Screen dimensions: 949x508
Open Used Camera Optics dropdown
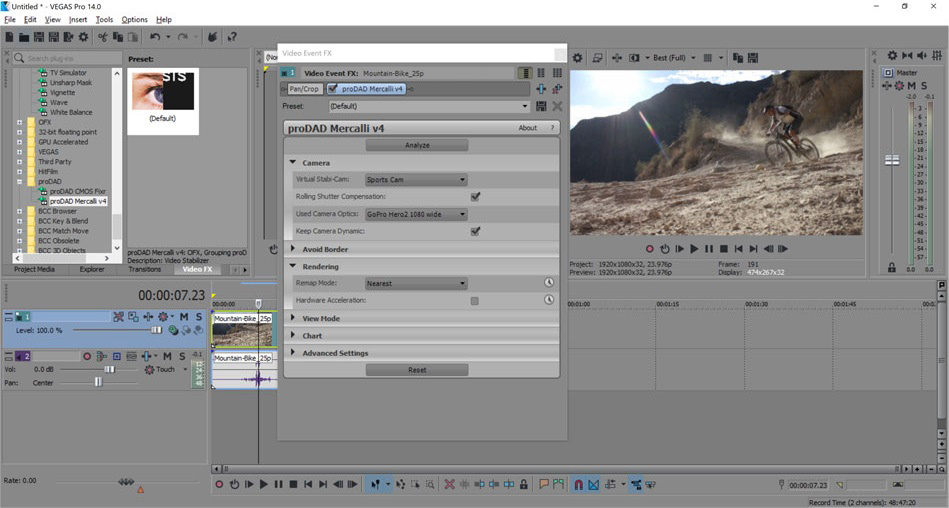(416, 214)
